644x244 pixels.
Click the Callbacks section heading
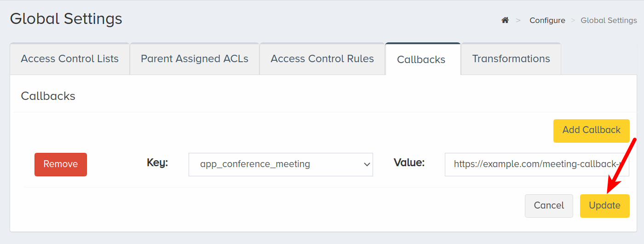coord(48,96)
